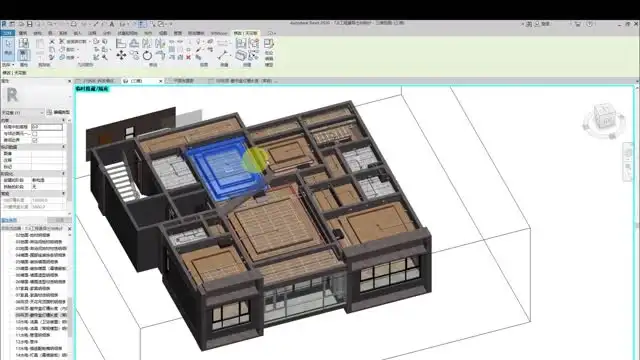The width and height of the screenshot is (640, 360).
Task: Open Help question mark icon
Action: 590,24
